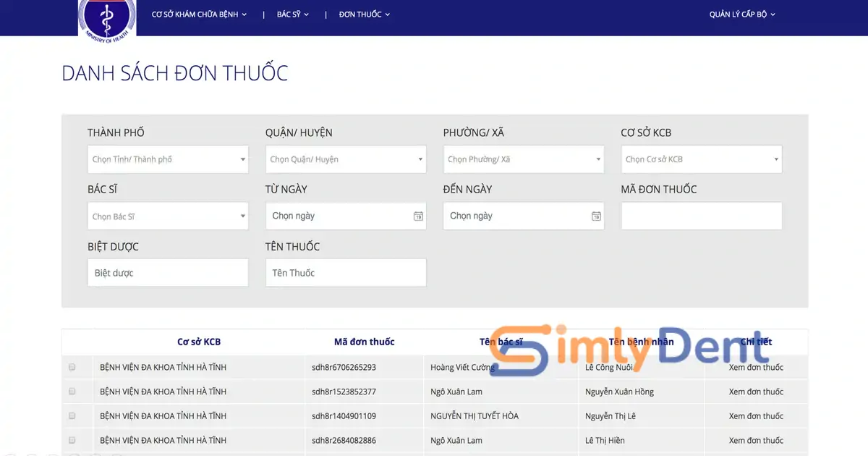Click hospital name in row sdh8r1523852377
Screen dimensions: 868x456
tap(163, 392)
